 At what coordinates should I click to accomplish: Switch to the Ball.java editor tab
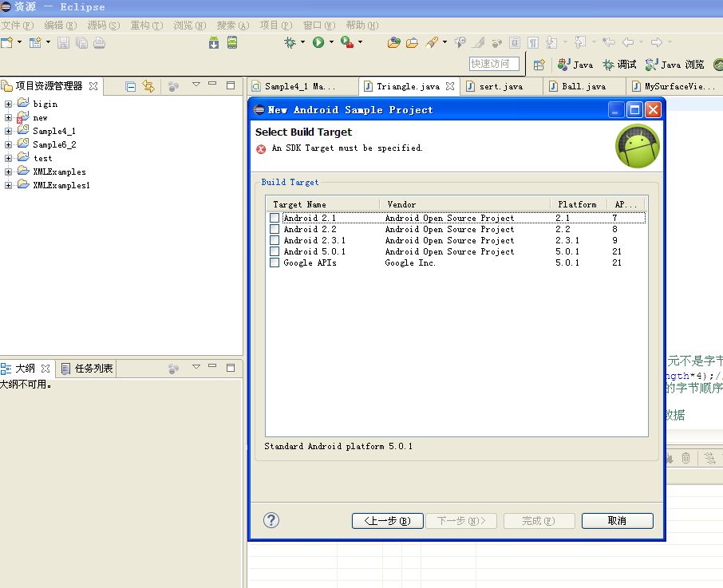click(x=583, y=87)
